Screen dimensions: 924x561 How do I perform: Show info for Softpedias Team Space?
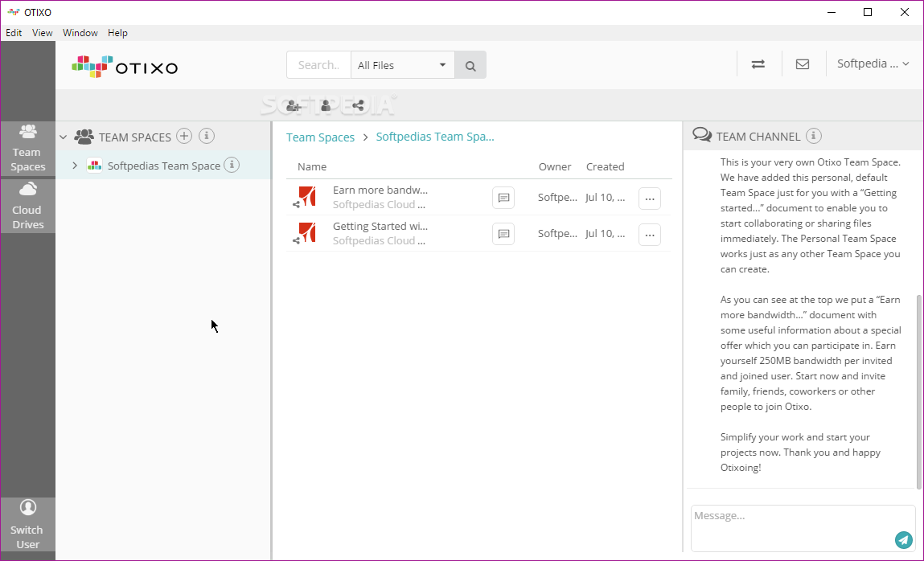tap(232, 165)
